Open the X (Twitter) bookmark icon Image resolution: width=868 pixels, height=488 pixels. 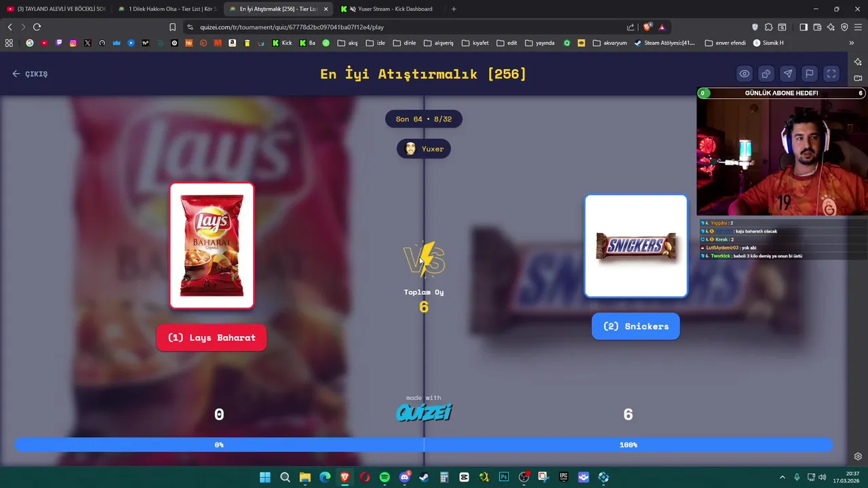(87, 43)
